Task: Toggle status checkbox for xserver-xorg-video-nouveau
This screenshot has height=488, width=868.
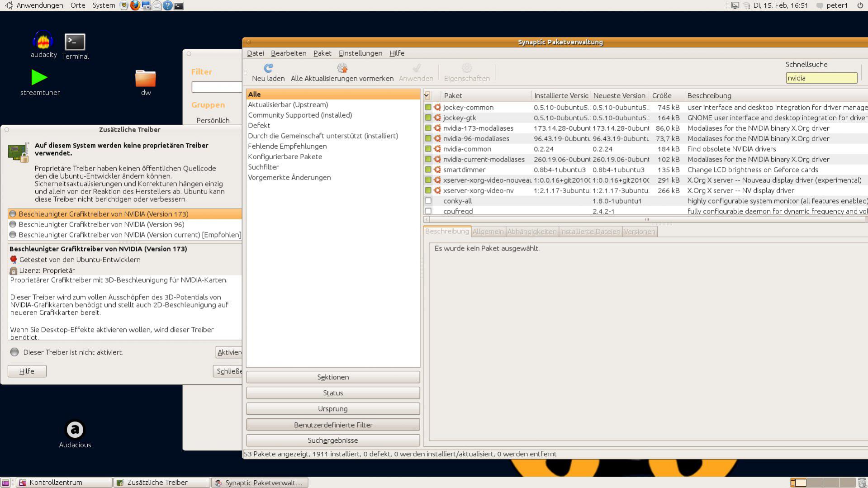Action: [x=428, y=180]
